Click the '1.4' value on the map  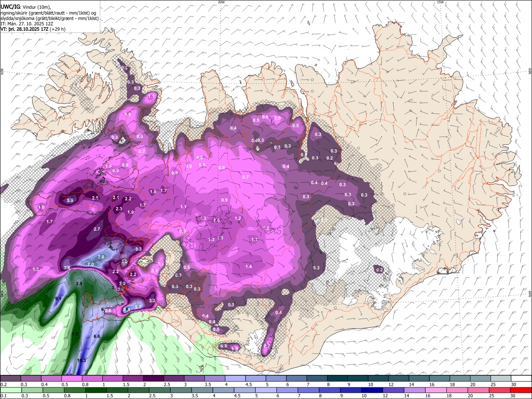(249, 266)
